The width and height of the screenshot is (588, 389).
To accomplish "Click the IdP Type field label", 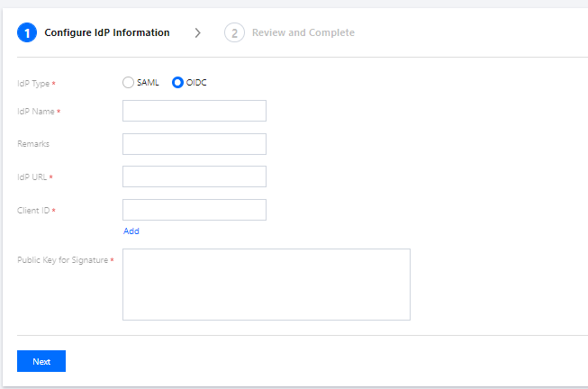I will (33, 83).
